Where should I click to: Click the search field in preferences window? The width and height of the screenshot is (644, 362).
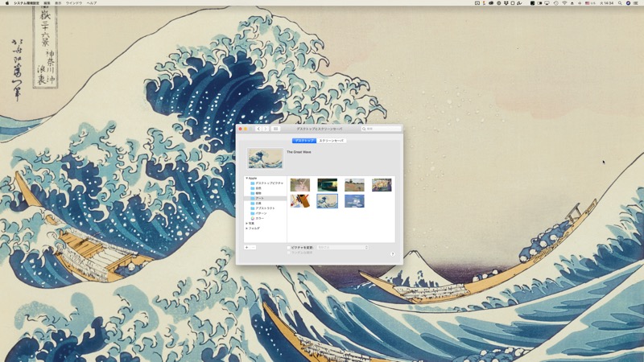[x=381, y=129]
